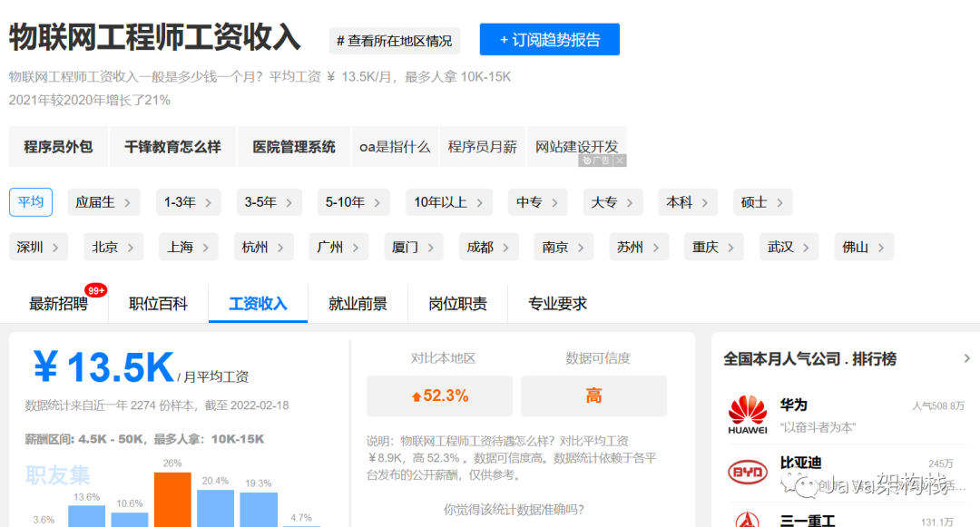Open the 5-10年 experience filter

(354, 202)
